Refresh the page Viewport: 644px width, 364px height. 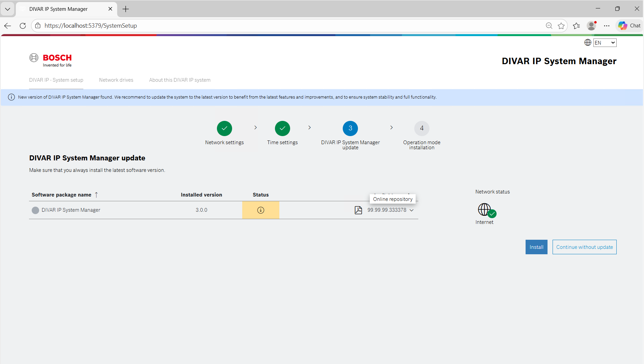(x=23, y=25)
